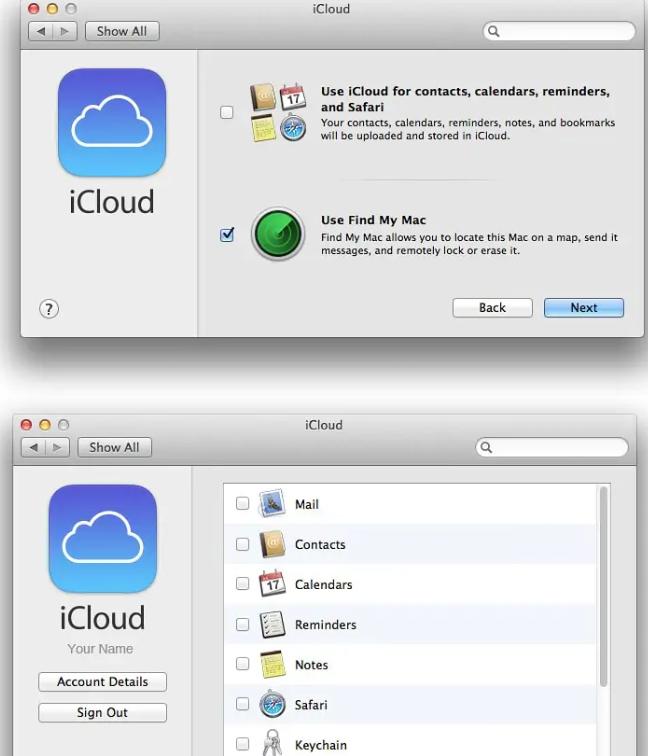The width and height of the screenshot is (648, 756).
Task: Enable the Mail checkbox
Action: (243, 503)
